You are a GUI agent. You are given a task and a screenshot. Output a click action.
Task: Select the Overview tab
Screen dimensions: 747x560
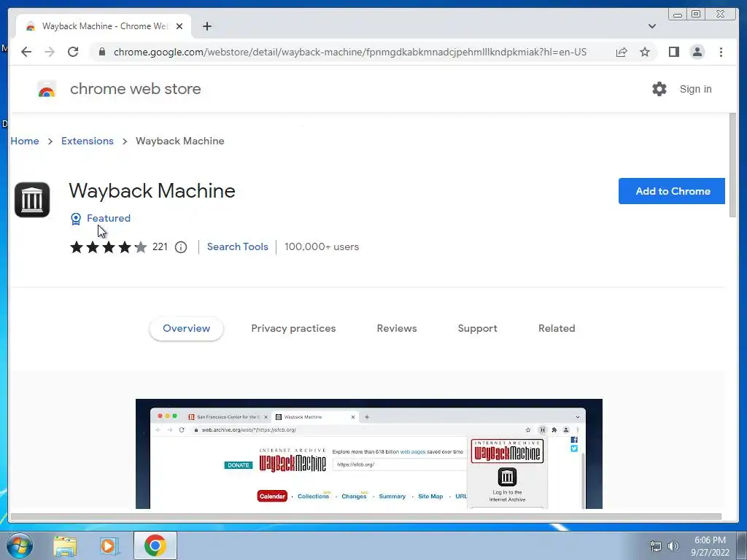click(x=186, y=328)
